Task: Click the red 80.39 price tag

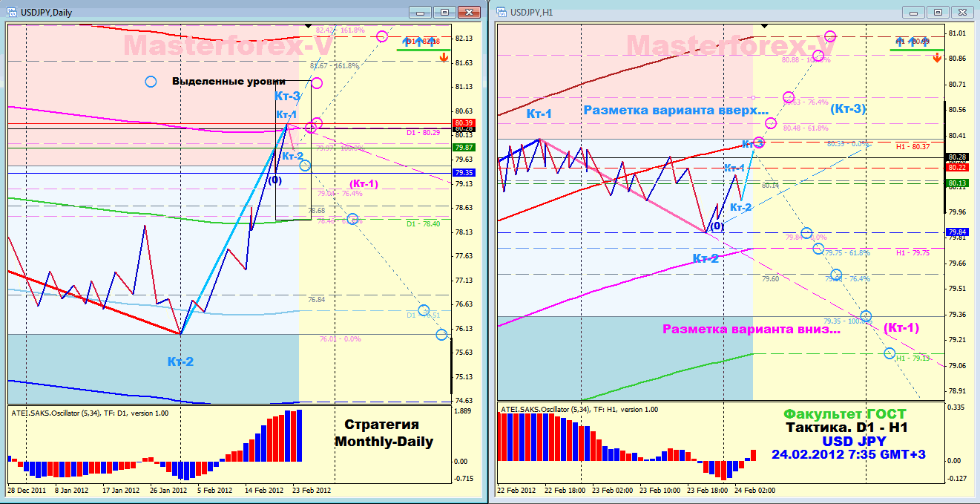Action: (464, 122)
